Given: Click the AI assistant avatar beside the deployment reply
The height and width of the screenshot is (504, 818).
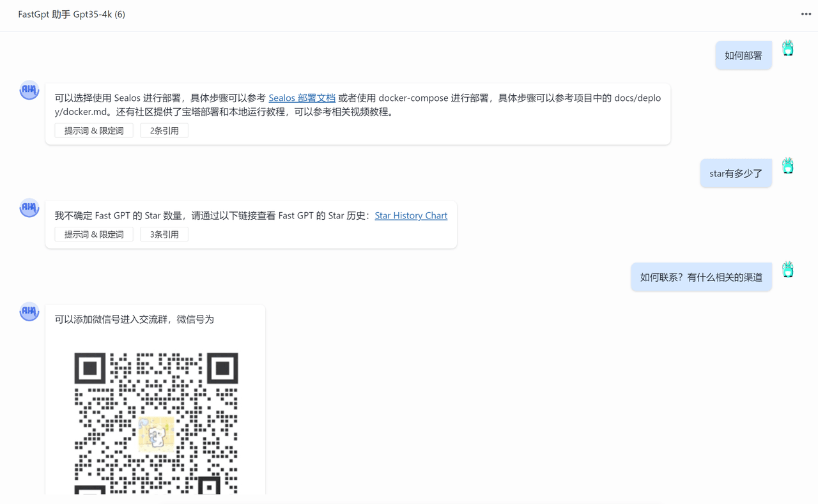Looking at the screenshot, I should coord(29,90).
